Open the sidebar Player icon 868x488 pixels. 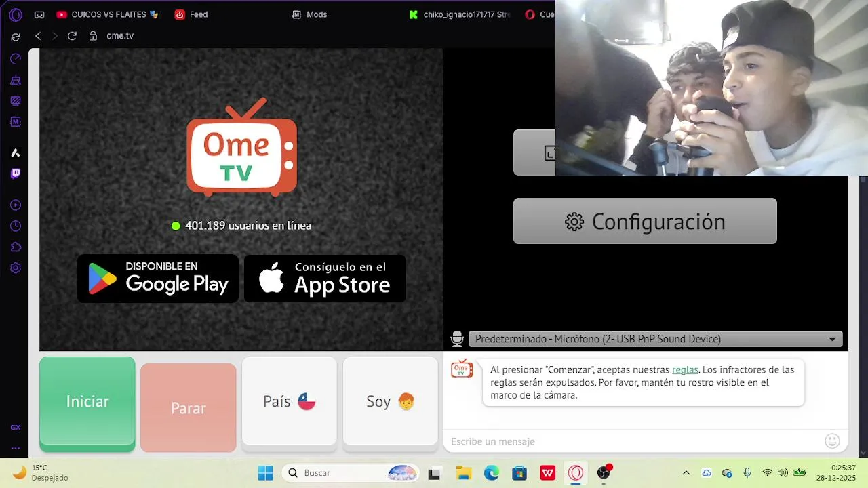16,205
